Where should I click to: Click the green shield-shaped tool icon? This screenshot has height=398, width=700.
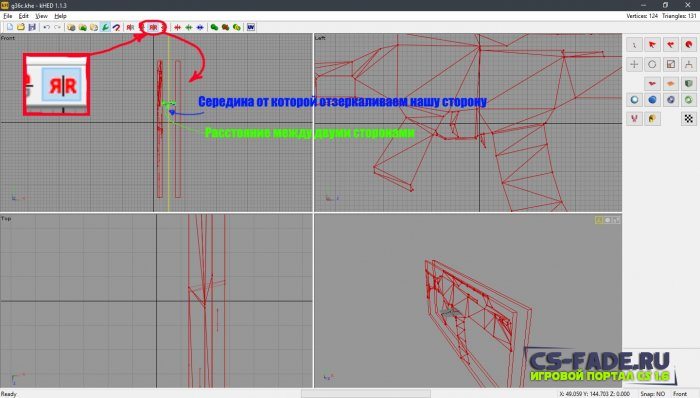pyautogui.click(x=689, y=83)
